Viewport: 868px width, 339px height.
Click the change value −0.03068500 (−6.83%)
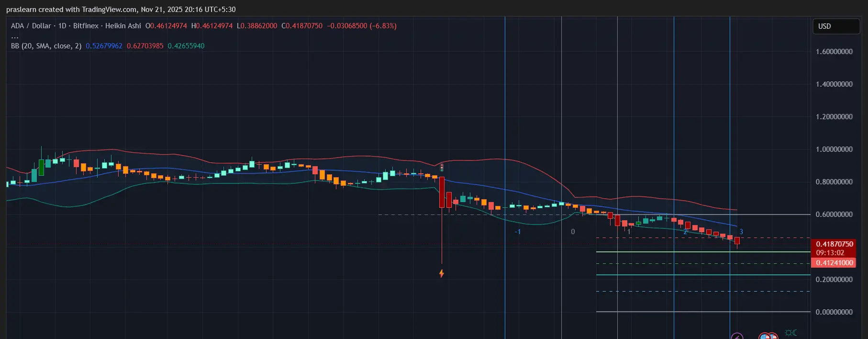(362, 26)
